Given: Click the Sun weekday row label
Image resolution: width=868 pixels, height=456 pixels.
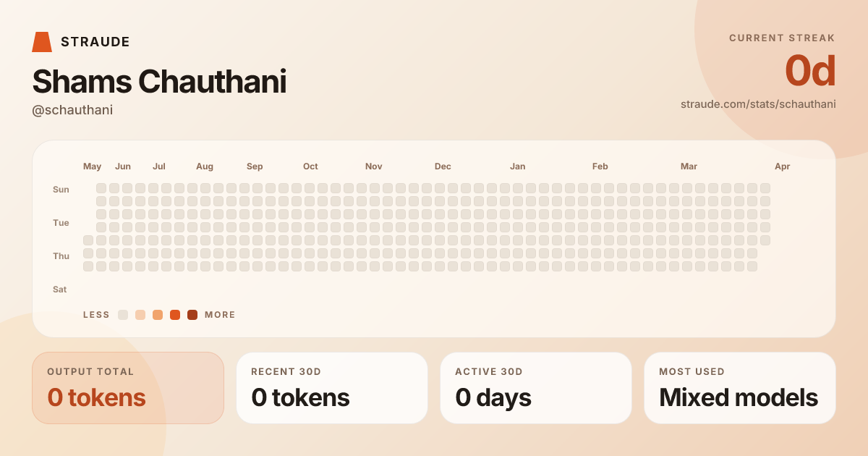Looking at the screenshot, I should 61,190.
